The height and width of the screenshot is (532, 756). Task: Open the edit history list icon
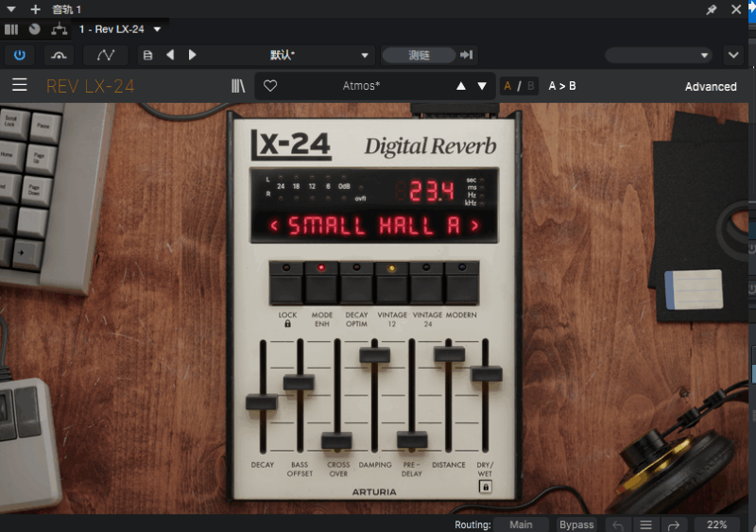[x=646, y=525]
